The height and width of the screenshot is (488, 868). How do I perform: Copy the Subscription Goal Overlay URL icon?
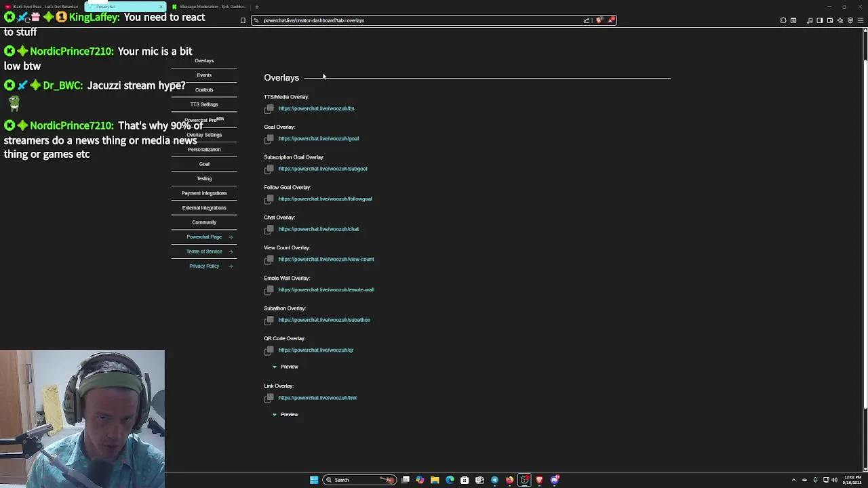(269, 169)
